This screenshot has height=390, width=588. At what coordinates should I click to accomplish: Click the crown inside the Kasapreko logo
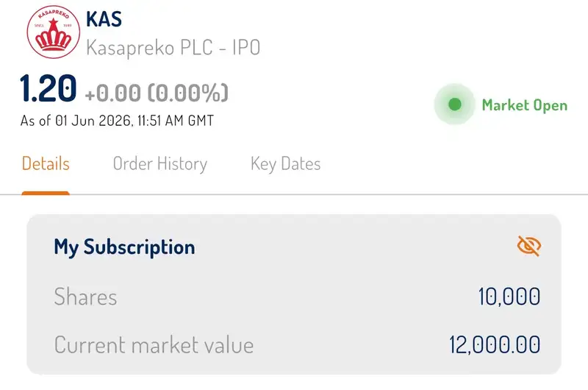(x=53, y=35)
